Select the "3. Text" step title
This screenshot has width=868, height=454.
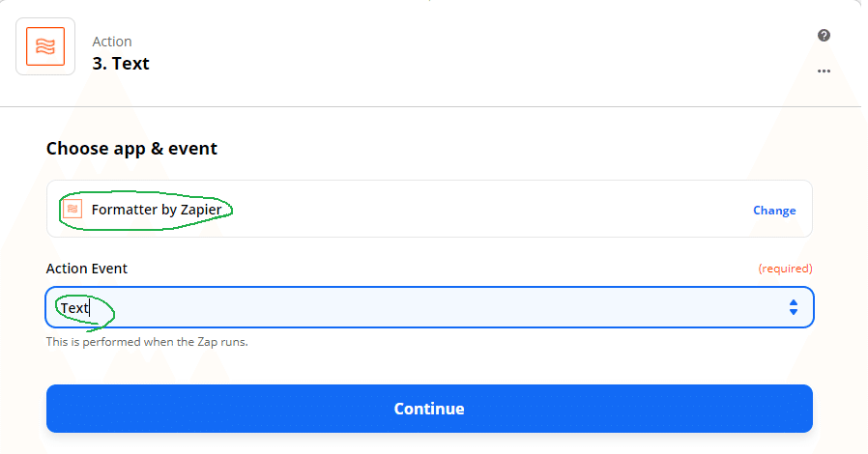pos(121,65)
